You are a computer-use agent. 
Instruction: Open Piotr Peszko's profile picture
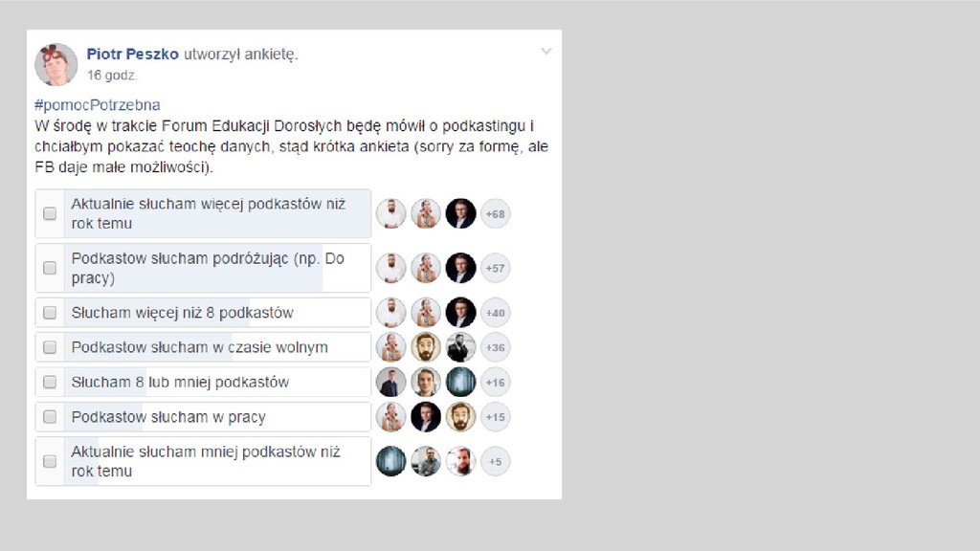[56, 64]
